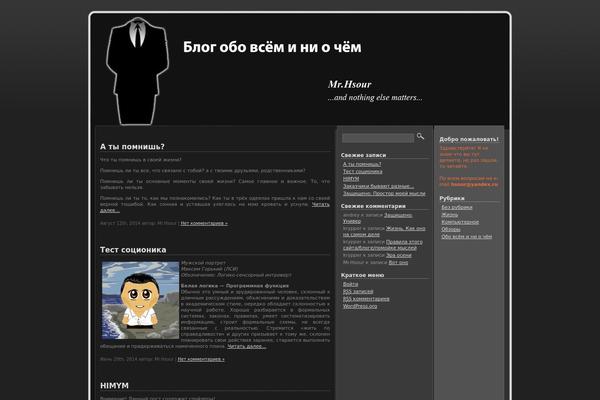Screen dimensions: 600x400
Task: Open comment link 'Жизнь. Как оно на самом деле'
Action: (x=384, y=231)
